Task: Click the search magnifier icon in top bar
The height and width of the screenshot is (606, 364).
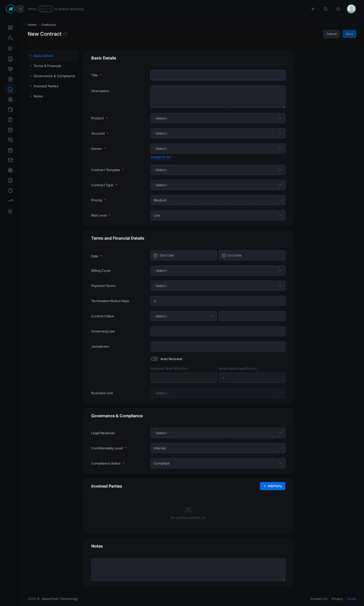Action: click(326, 9)
